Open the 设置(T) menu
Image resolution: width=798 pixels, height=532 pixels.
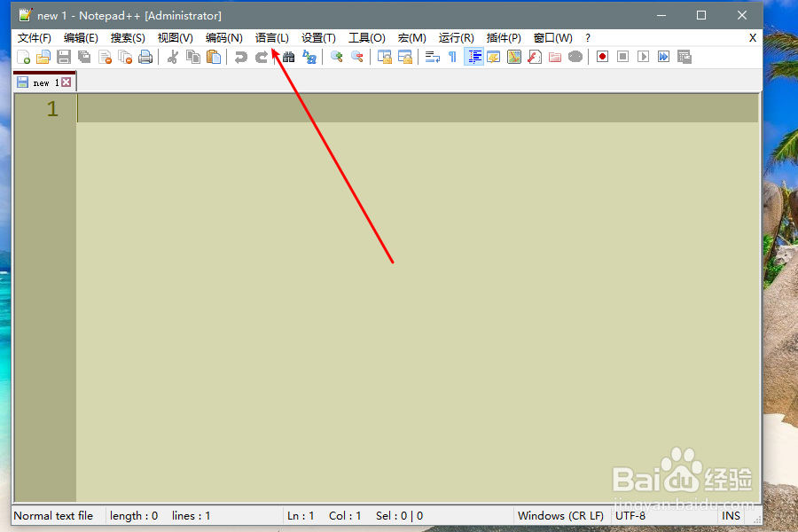click(x=318, y=38)
